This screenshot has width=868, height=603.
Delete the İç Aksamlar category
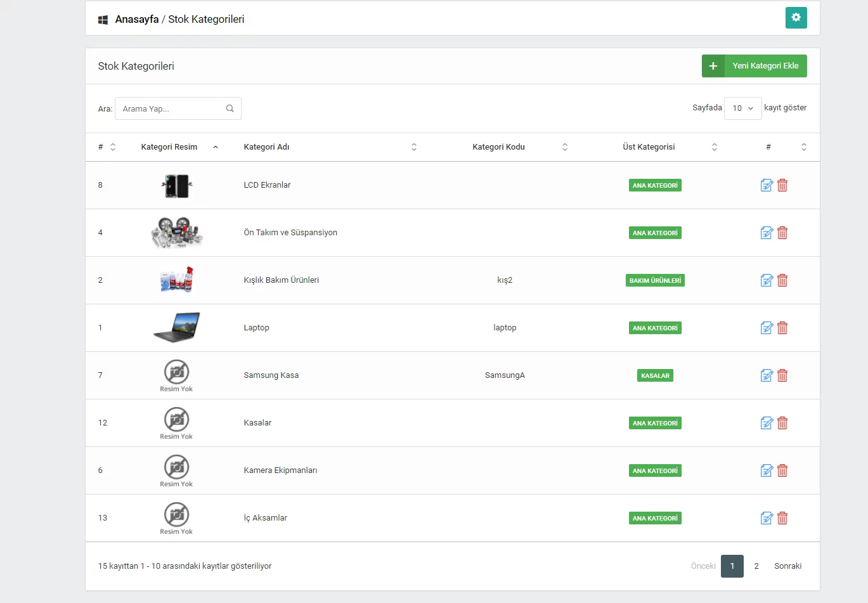point(782,518)
